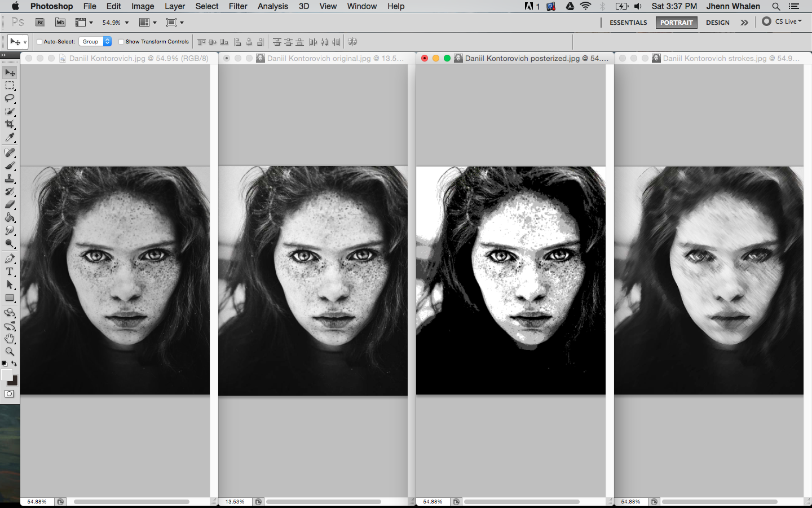812x508 pixels.
Task: Select the Rectangle shape tool
Action: point(10,297)
